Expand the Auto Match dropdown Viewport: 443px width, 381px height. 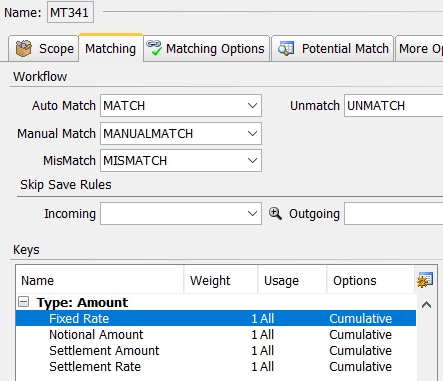point(252,106)
